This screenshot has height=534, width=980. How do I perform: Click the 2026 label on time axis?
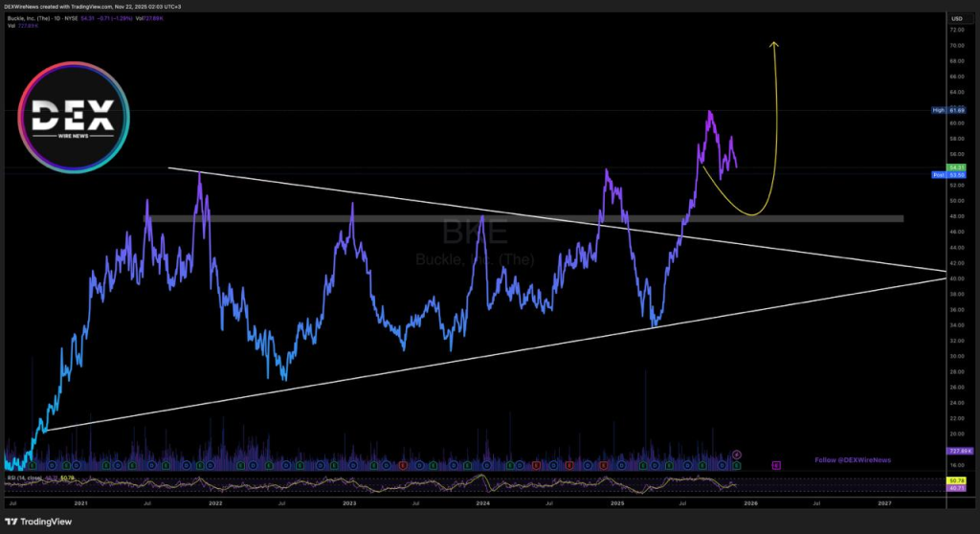tap(750, 502)
